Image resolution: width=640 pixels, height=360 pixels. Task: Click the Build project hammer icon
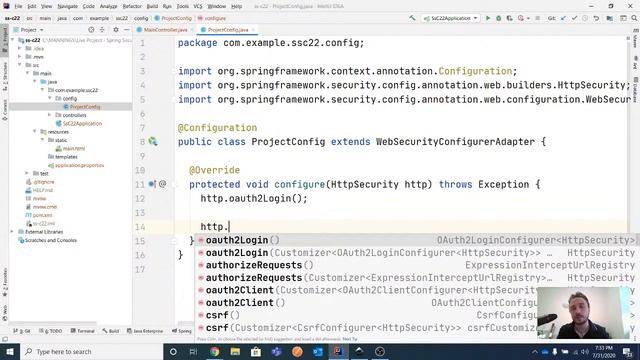pyautogui.click(x=412, y=18)
